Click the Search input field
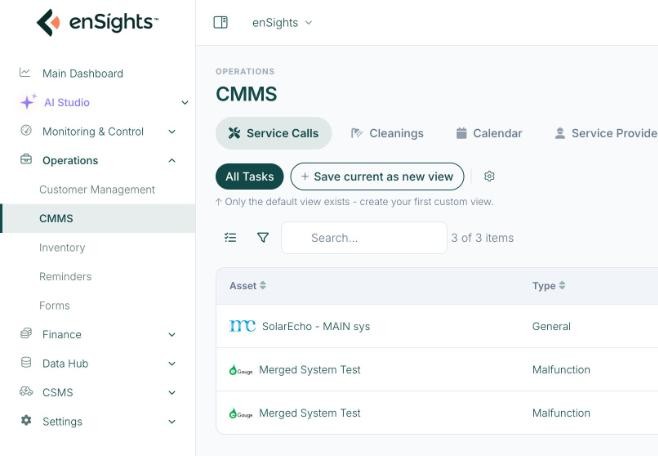 click(364, 238)
